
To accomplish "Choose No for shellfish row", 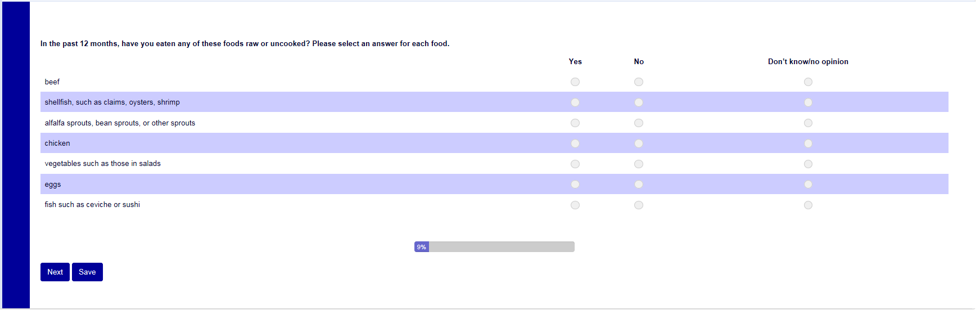I will [639, 102].
